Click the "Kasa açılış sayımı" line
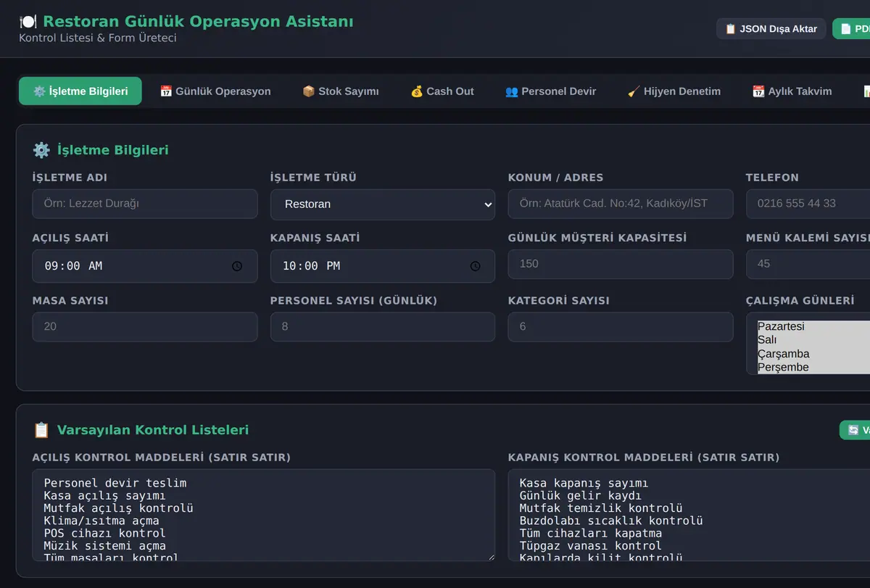Image resolution: width=870 pixels, height=588 pixels. tap(105, 495)
